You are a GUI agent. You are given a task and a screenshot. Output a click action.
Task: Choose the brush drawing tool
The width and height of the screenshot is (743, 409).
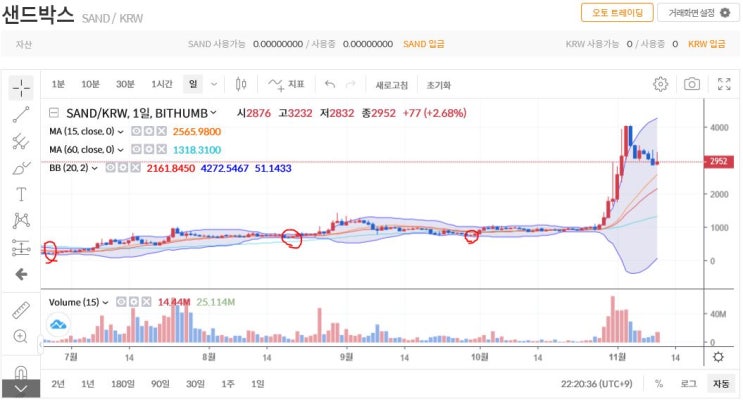click(21, 168)
